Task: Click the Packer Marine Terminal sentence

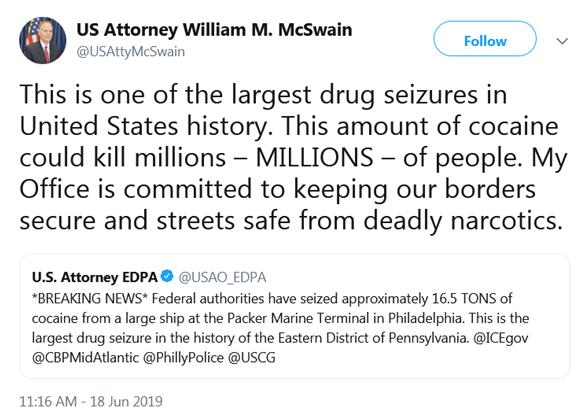Action: pos(248,318)
